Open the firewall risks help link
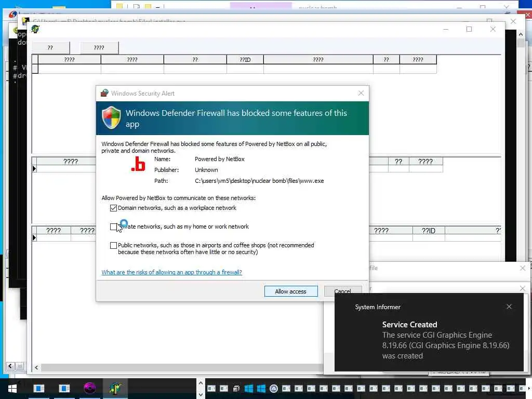532x399 pixels. pyautogui.click(x=171, y=272)
